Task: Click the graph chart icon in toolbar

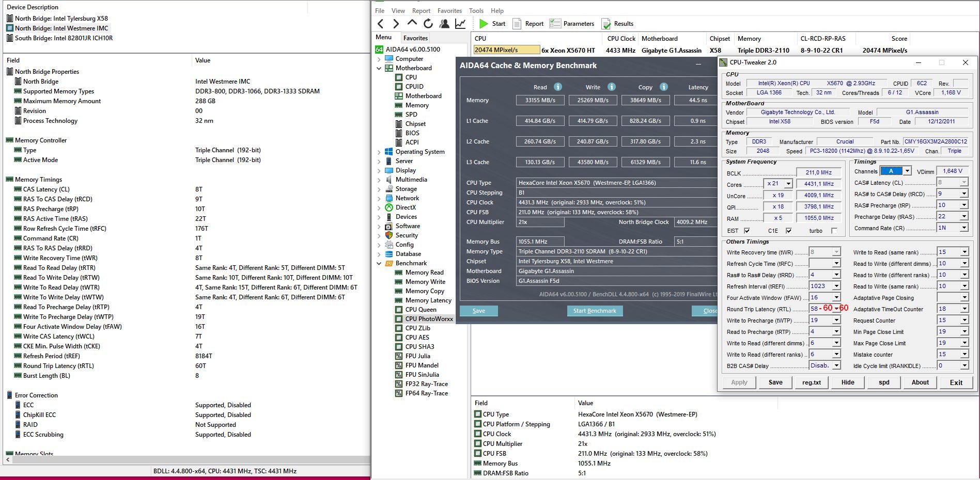Action: click(460, 24)
